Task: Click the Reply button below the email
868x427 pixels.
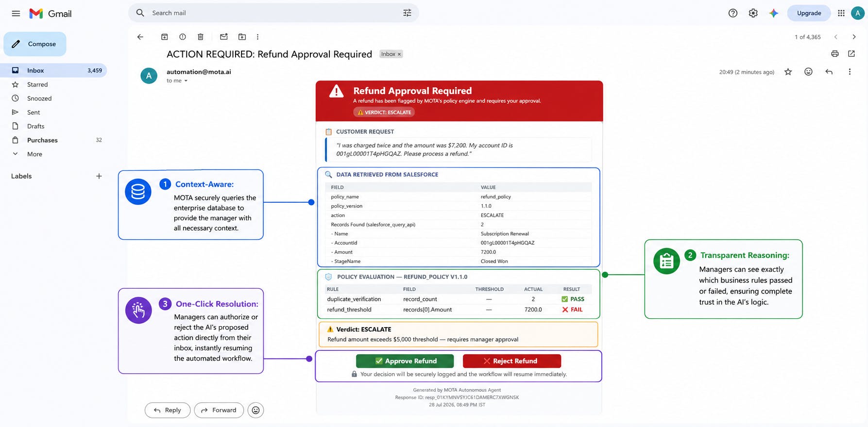Action: 167,410
